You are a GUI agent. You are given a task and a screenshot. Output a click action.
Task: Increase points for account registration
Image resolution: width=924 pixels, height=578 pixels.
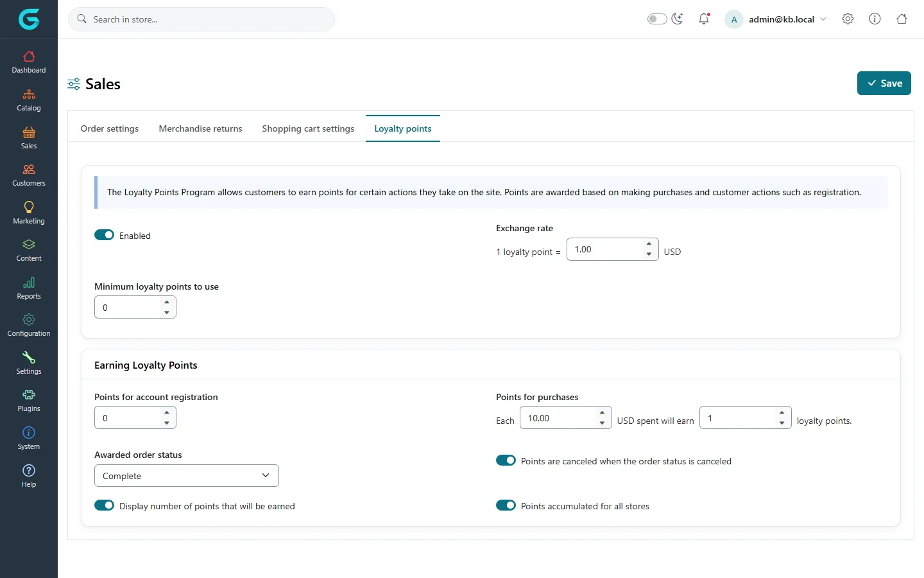point(167,412)
